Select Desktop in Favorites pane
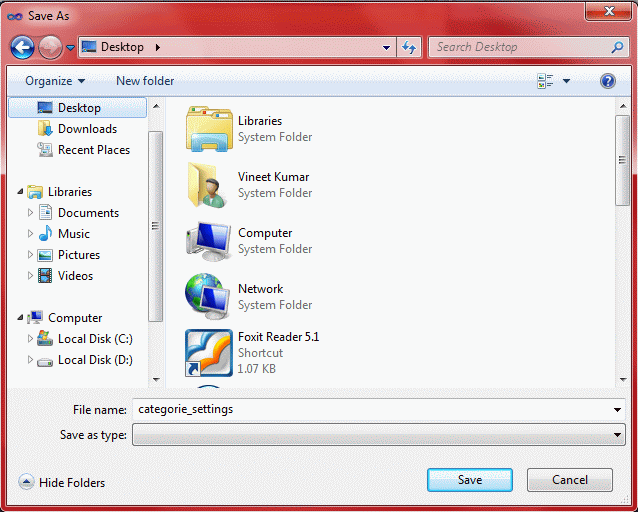The image size is (638, 512). pyautogui.click(x=78, y=108)
